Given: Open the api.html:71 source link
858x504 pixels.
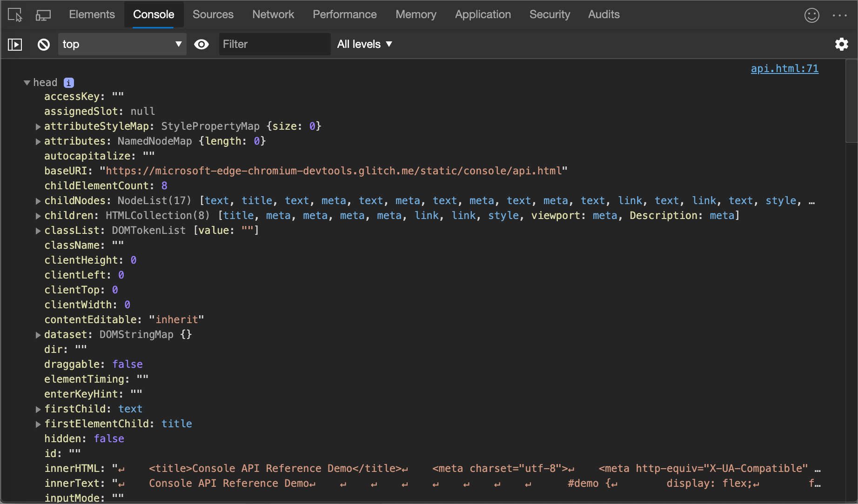Looking at the screenshot, I should [x=785, y=68].
